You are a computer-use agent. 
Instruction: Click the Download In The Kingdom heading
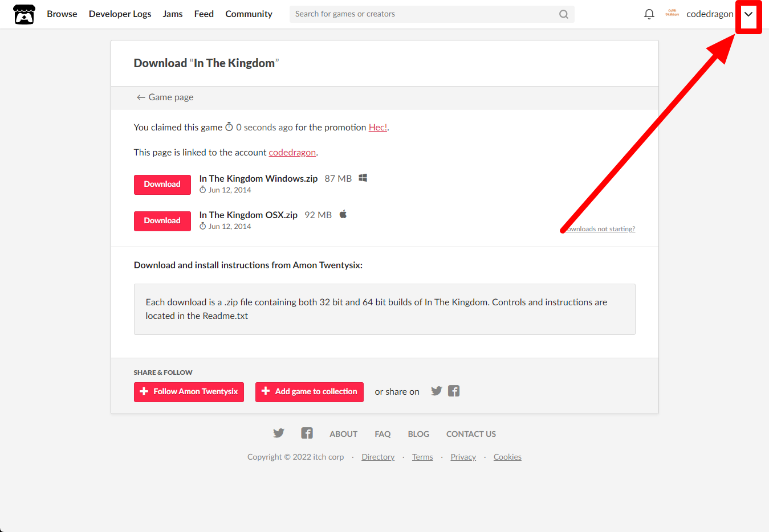click(206, 63)
